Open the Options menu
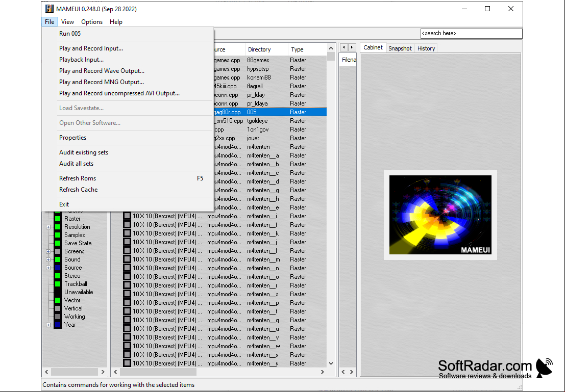 92,21
